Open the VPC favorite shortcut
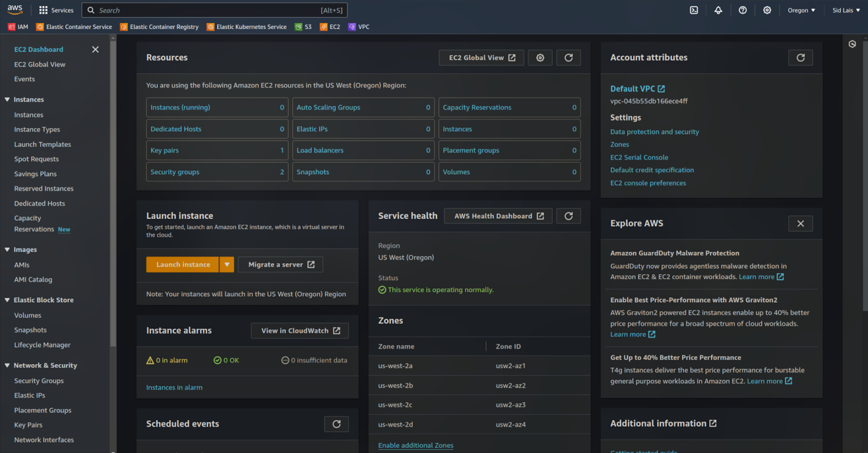This screenshot has width=868, height=453. (359, 27)
